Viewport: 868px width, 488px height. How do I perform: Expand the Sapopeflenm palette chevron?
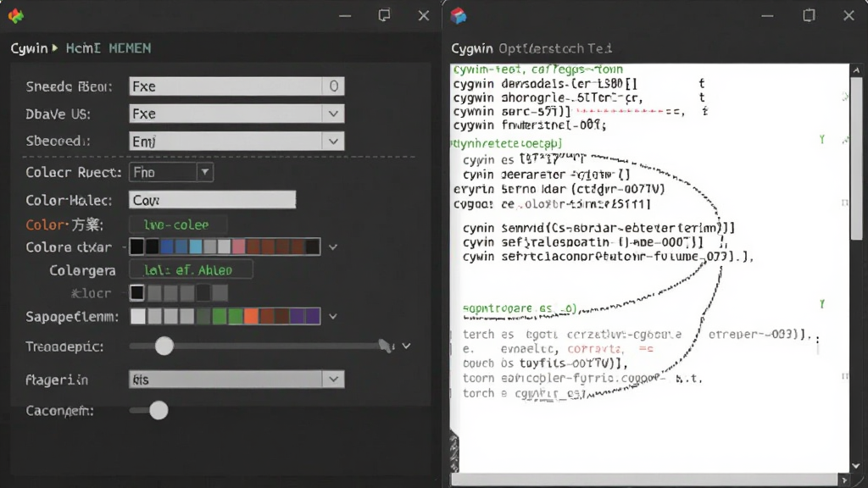pos(332,317)
